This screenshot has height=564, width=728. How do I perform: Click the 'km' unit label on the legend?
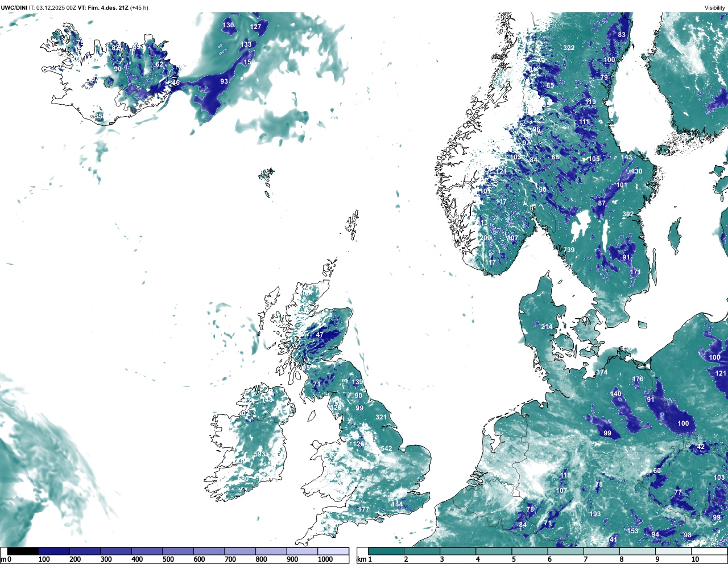(x=362, y=559)
